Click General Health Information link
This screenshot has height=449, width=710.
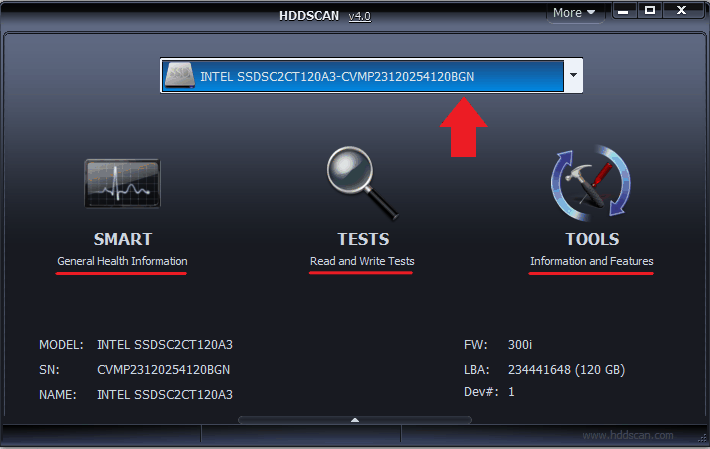pos(122,261)
